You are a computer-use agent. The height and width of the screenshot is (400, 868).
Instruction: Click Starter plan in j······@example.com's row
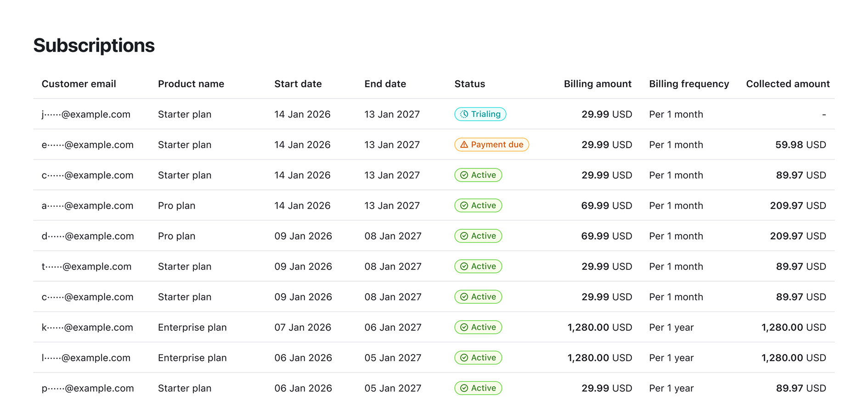185,114
